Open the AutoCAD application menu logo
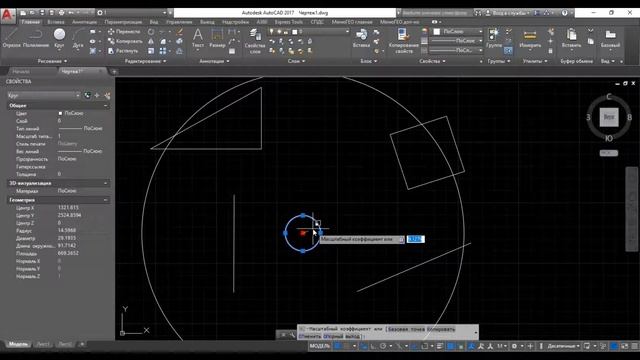Screen dimensions: 640x360 point(7,15)
